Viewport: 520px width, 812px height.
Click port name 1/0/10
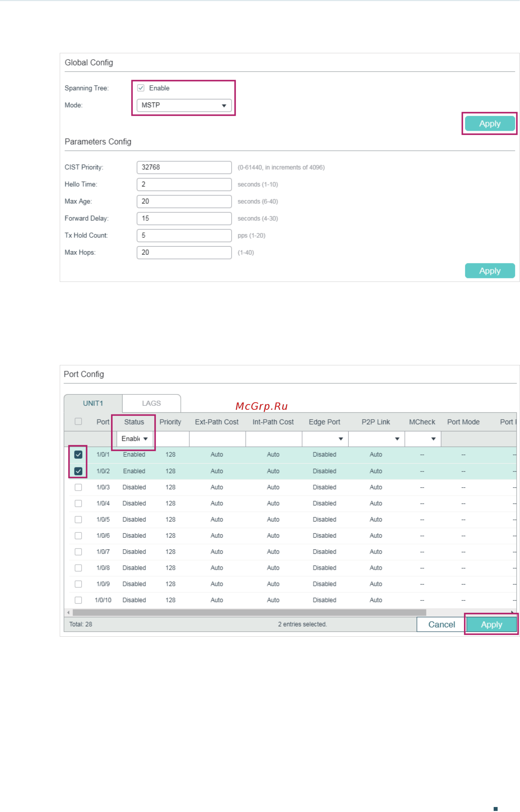[103, 601]
